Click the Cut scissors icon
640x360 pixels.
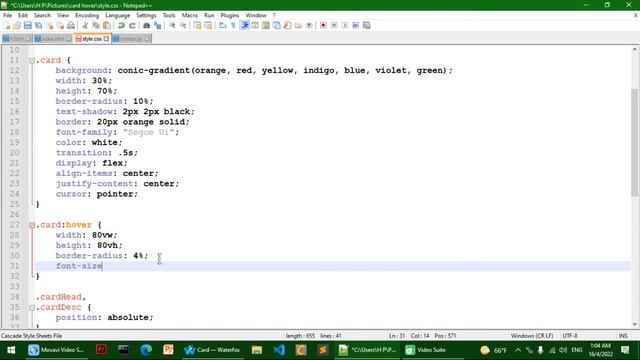(x=85, y=25)
